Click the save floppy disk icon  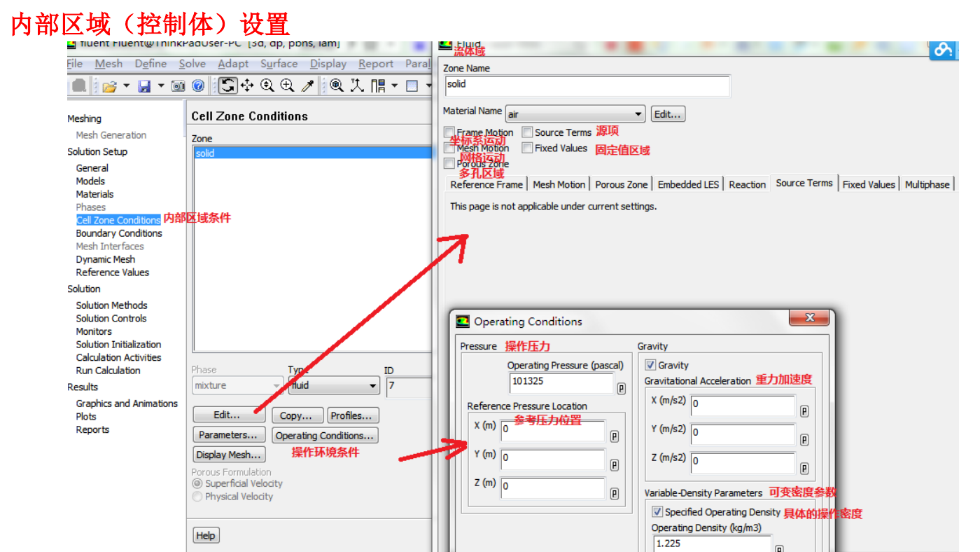coord(144,86)
